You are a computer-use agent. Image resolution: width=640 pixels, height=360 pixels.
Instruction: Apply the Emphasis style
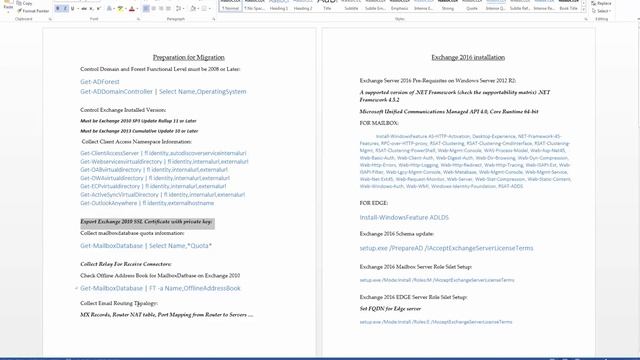[399, 6]
